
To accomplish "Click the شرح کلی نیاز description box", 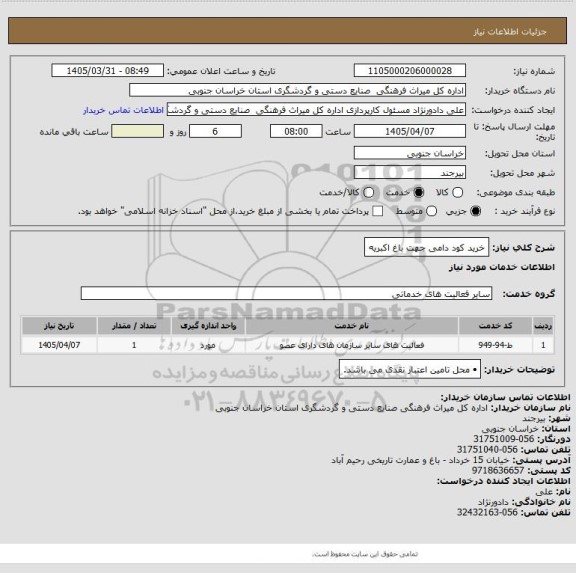I will coord(426,248).
